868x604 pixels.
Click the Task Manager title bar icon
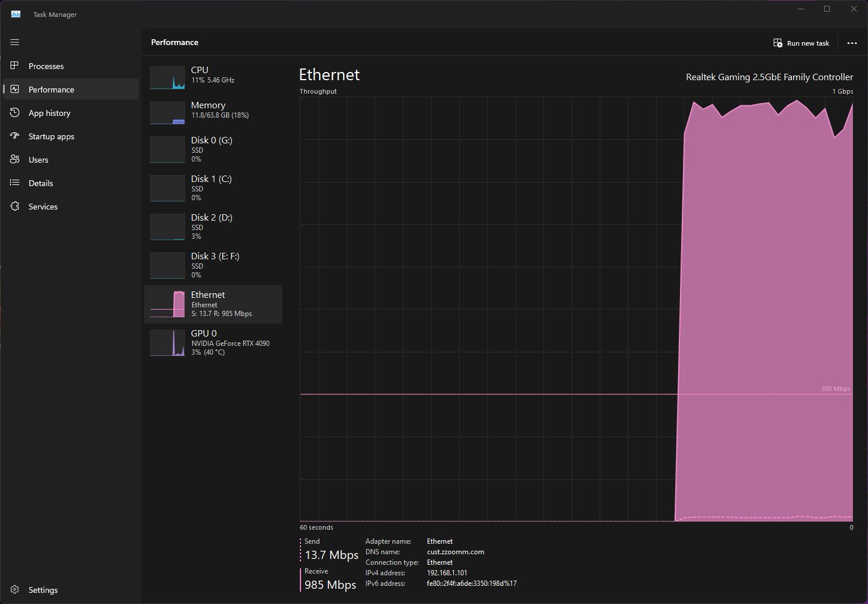coord(16,14)
